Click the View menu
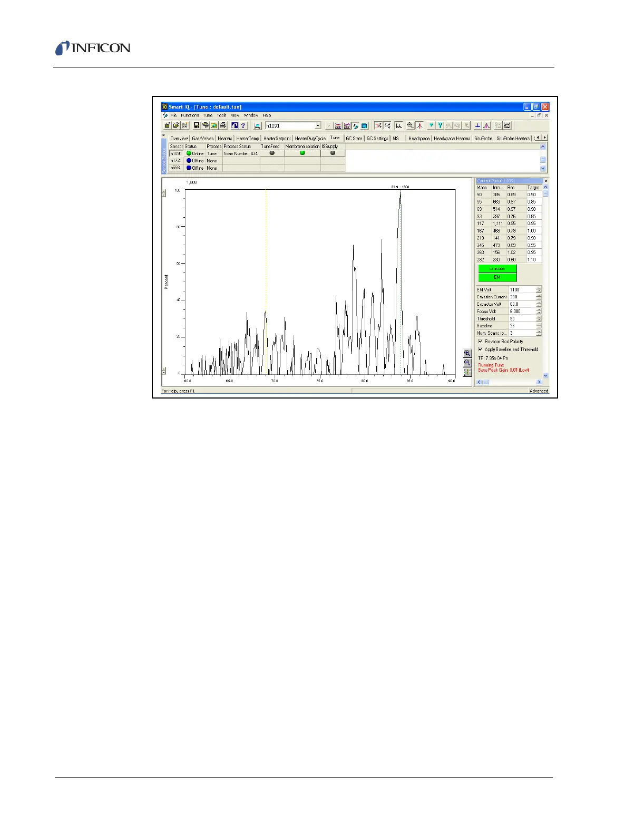Viewport: 644px width, 835px height. point(235,115)
